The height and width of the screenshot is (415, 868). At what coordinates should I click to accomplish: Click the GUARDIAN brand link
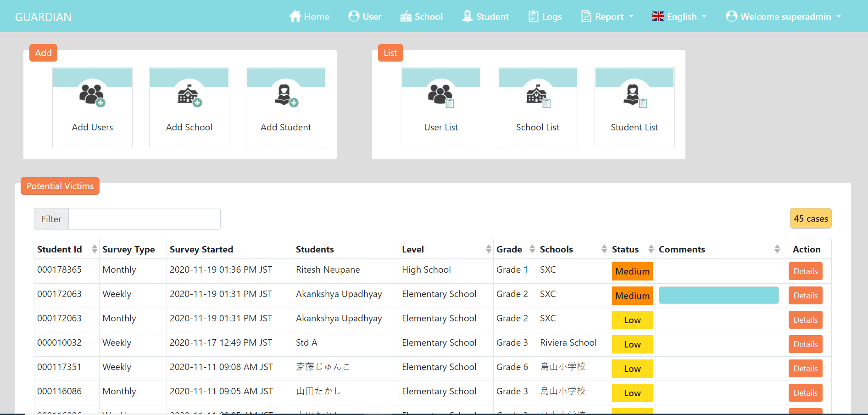pos(44,17)
